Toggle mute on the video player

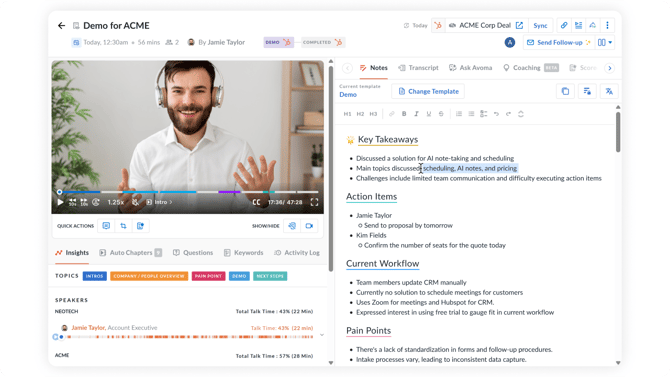tap(135, 202)
